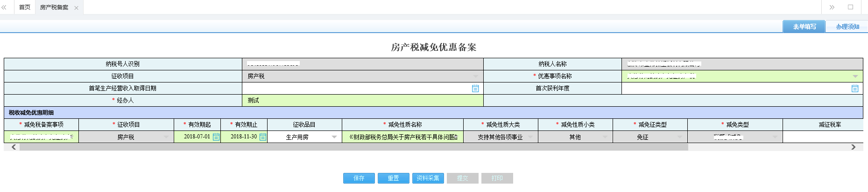Screen dimensions: 868x192
Task: Switch to 表单填写 tab
Action: [804, 27]
